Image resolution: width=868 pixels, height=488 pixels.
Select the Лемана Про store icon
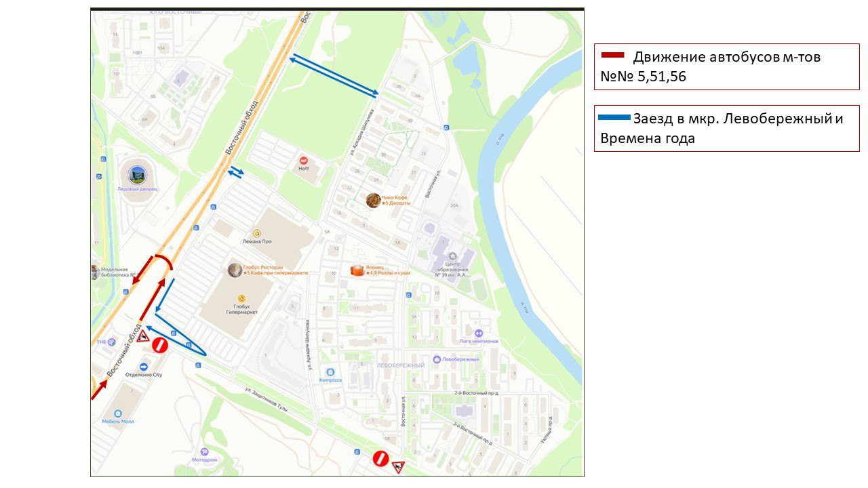click(x=256, y=232)
